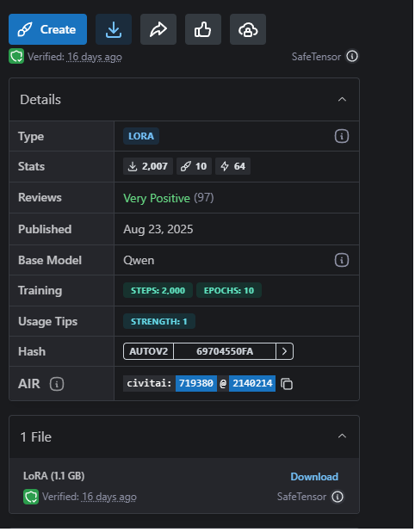415x532 pixels.
Task: Collapse the Details section chevron
Action: [342, 100]
